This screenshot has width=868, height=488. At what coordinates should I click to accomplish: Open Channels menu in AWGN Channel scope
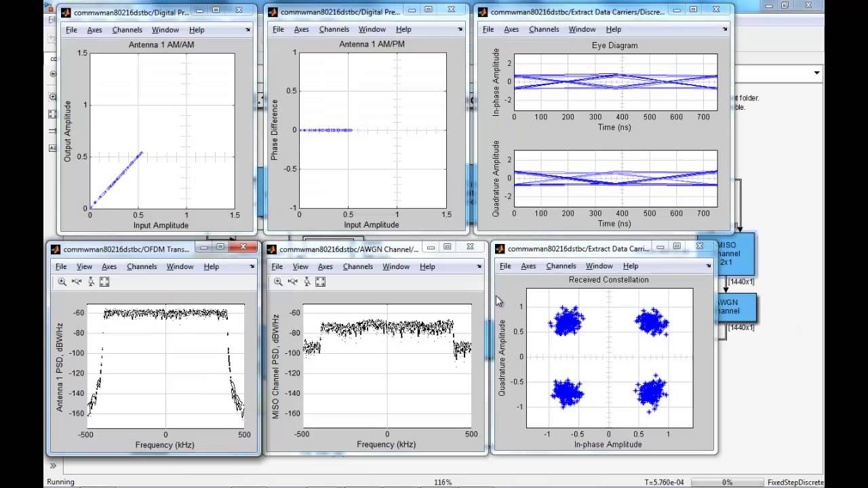358,266
